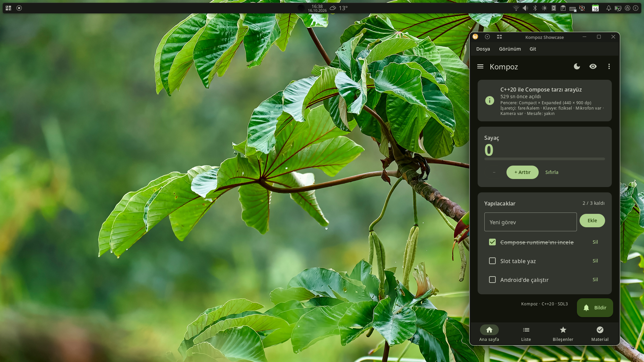Open the three-dot overflow menu
Image resolution: width=644 pixels, height=362 pixels.
609,66
